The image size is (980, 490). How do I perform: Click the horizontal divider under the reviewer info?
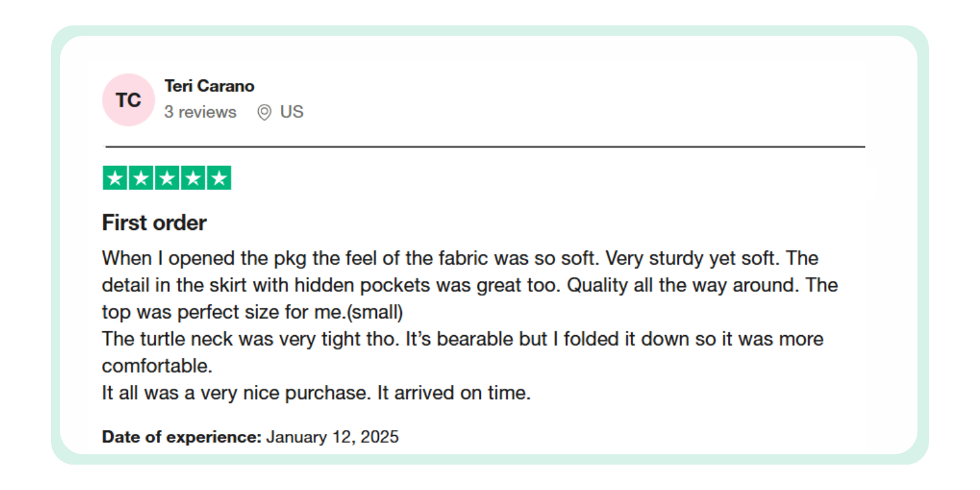[x=485, y=147]
